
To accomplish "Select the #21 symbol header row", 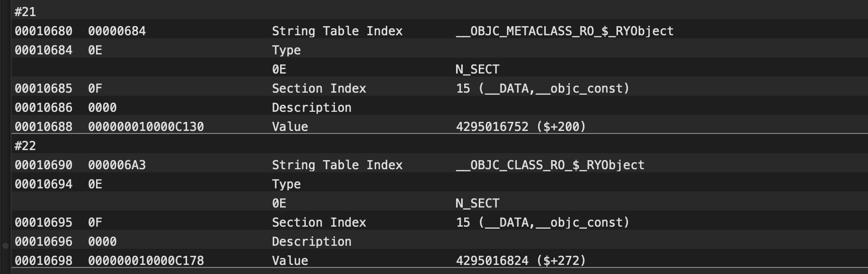I will (440, 11).
